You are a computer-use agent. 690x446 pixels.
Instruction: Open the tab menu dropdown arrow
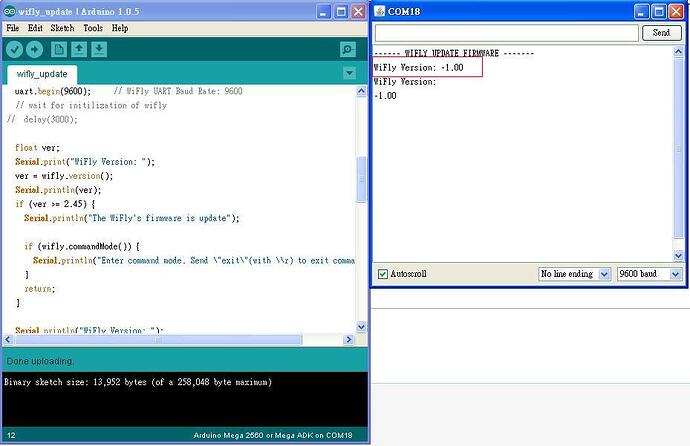[x=349, y=73]
